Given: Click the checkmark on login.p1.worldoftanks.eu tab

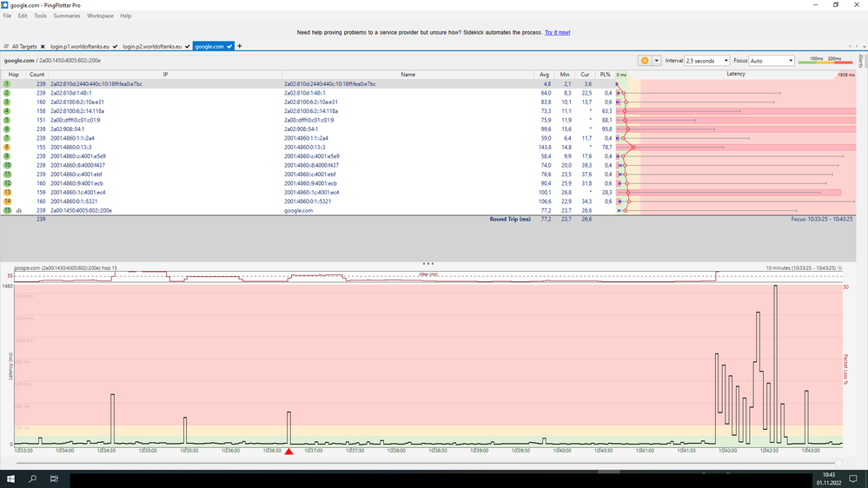Looking at the screenshot, I should 116,47.
